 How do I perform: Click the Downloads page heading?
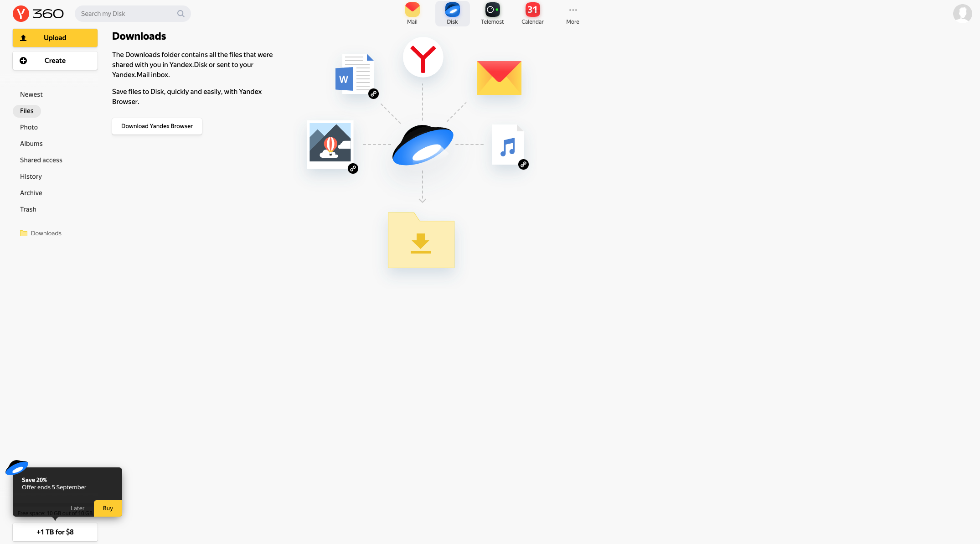coord(139,36)
